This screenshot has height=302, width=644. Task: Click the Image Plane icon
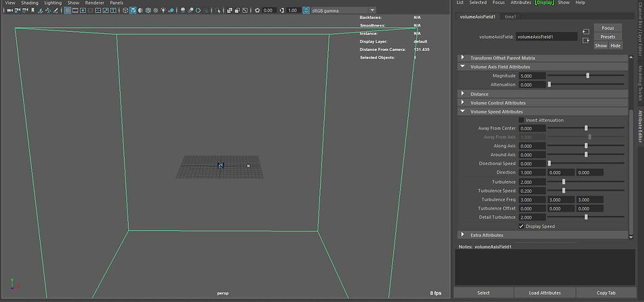(x=41, y=10)
